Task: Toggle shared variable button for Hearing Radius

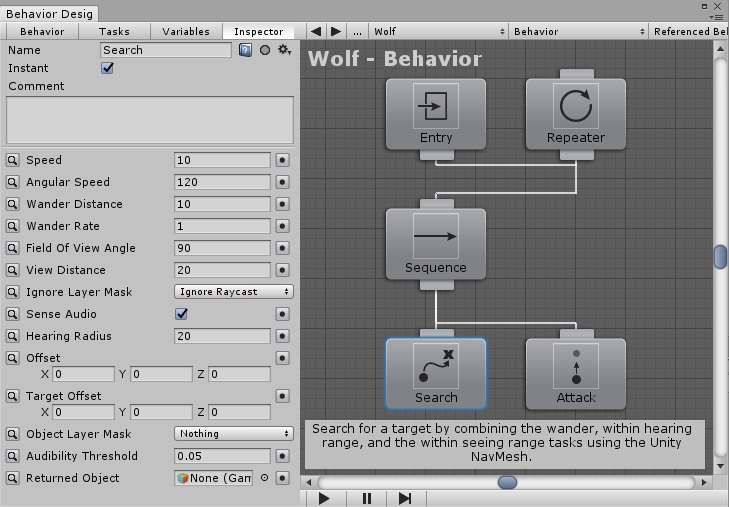Action: [282, 336]
